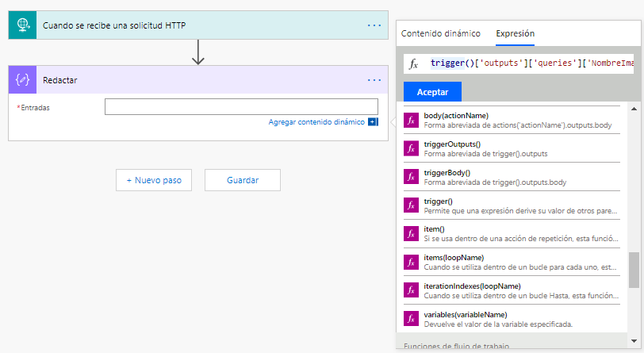
Task: Click the Agregar contenido dinámico link
Action: [x=316, y=122]
